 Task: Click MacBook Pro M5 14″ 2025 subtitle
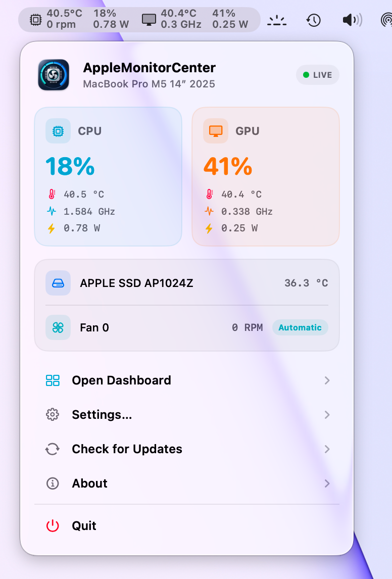click(149, 84)
